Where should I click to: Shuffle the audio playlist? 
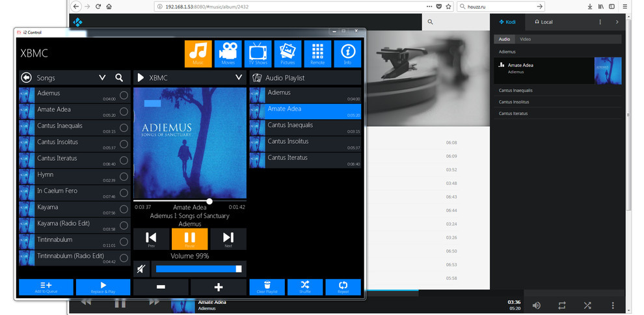tap(305, 286)
